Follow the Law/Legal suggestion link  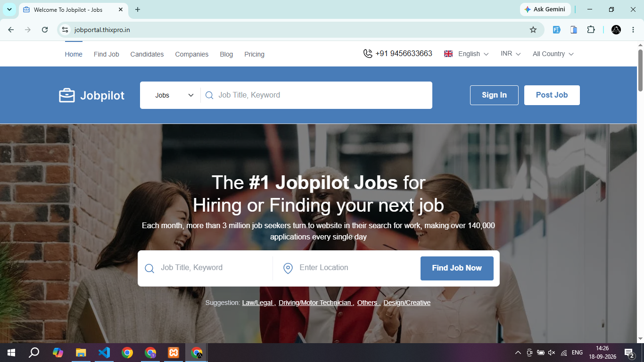coord(258,303)
